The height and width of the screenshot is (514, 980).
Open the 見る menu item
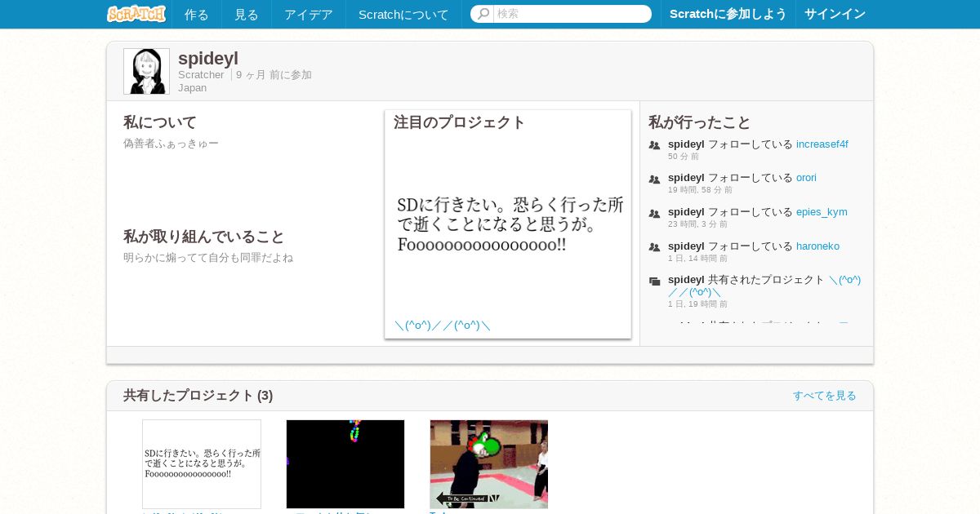pos(247,14)
